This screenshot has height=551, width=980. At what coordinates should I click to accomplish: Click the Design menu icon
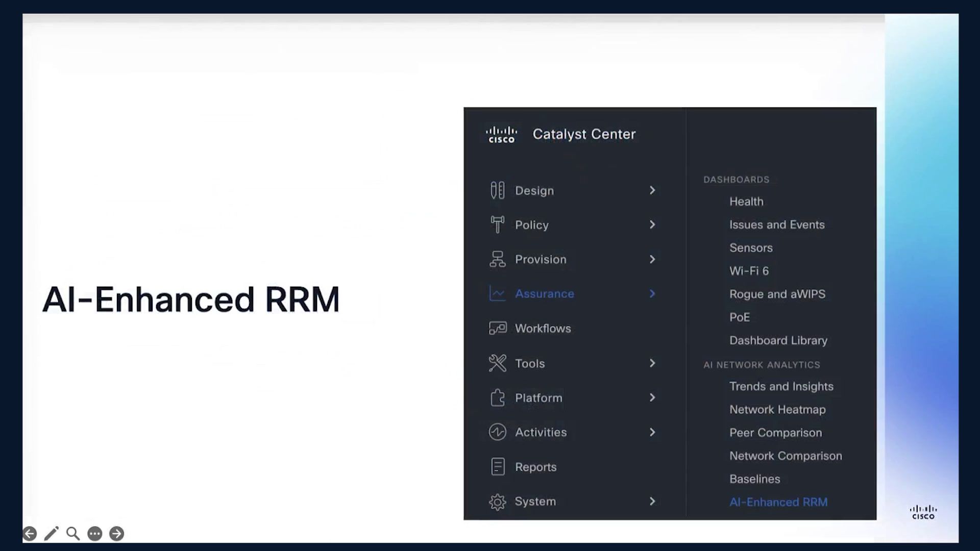click(x=497, y=190)
